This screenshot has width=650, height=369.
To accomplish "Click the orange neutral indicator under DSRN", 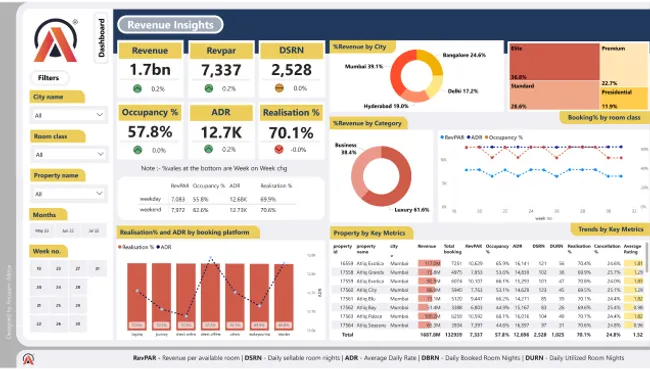I will click(279, 88).
